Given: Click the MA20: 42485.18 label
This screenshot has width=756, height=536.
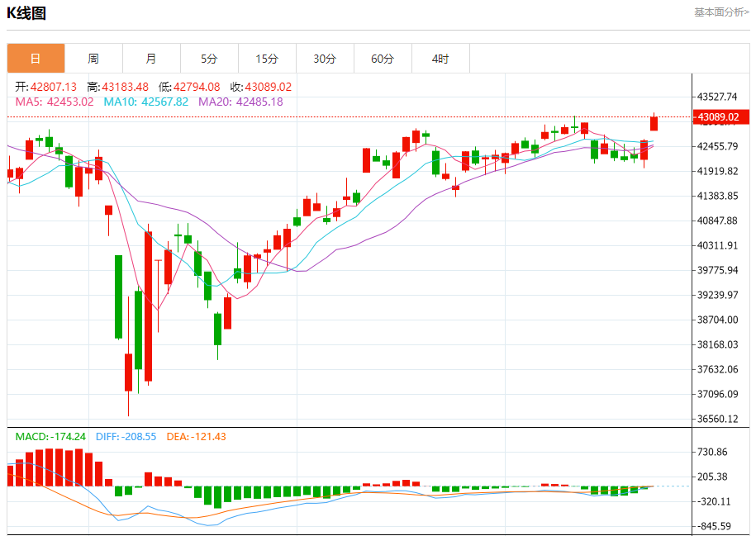Looking at the screenshot, I should pos(240,102).
